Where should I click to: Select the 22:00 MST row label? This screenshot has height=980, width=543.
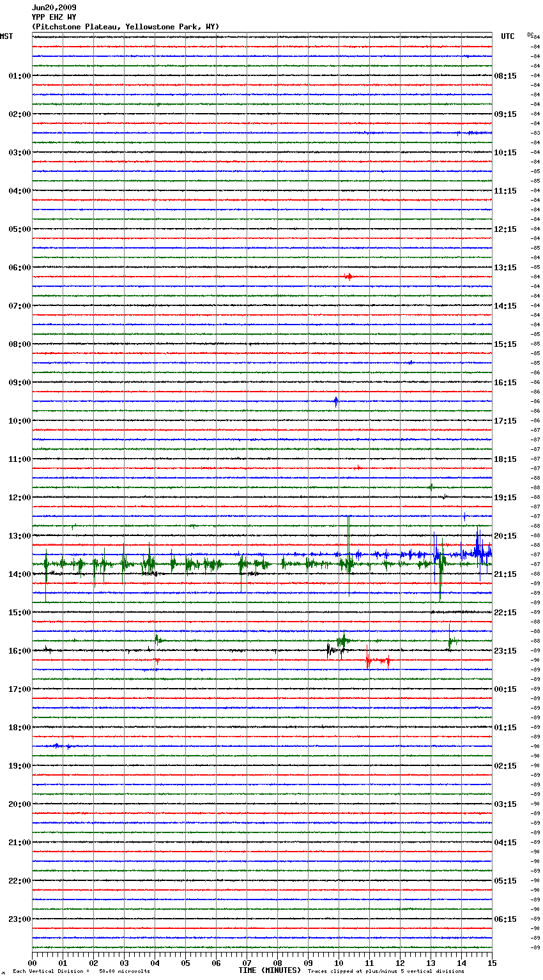(x=20, y=881)
